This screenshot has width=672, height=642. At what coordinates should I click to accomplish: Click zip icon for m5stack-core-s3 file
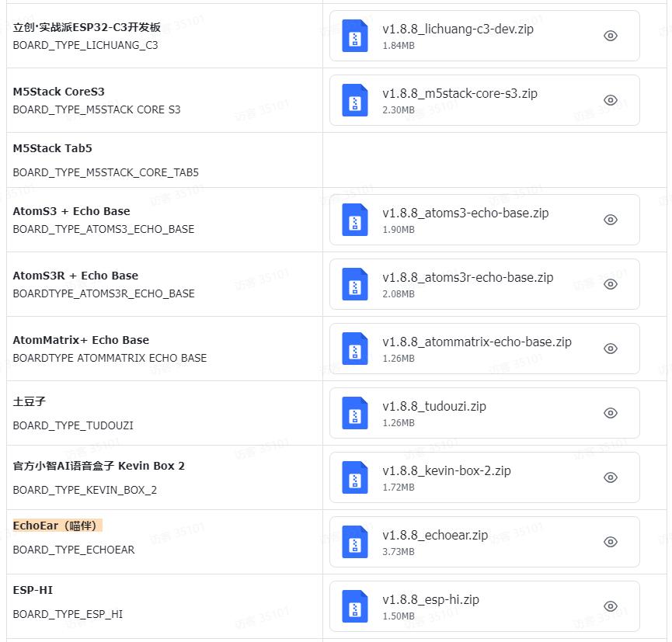pos(355,100)
